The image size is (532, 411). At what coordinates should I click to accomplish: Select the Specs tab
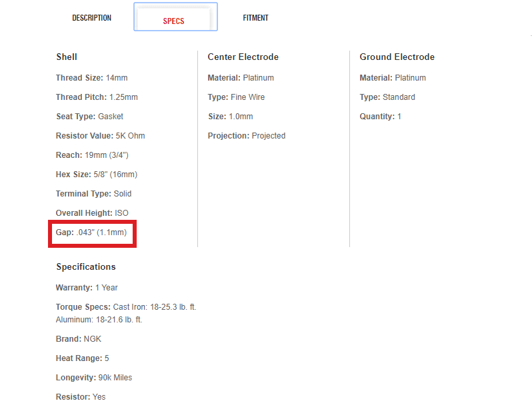pyautogui.click(x=174, y=21)
